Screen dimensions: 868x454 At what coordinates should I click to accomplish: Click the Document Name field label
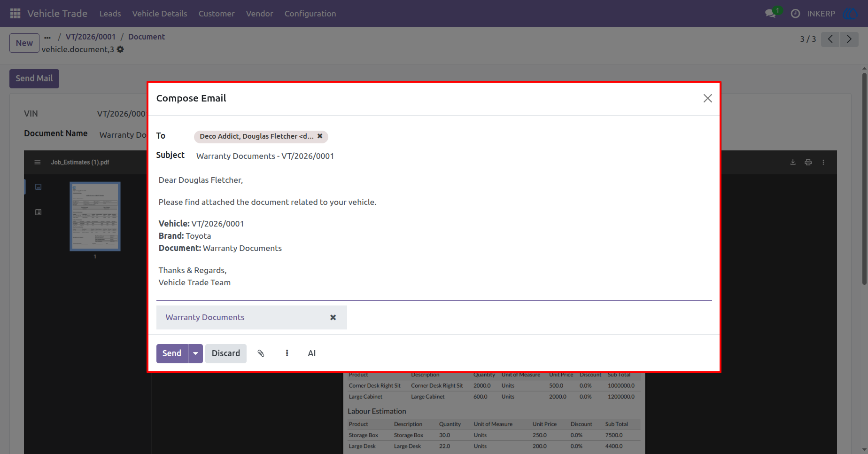(x=56, y=133)
